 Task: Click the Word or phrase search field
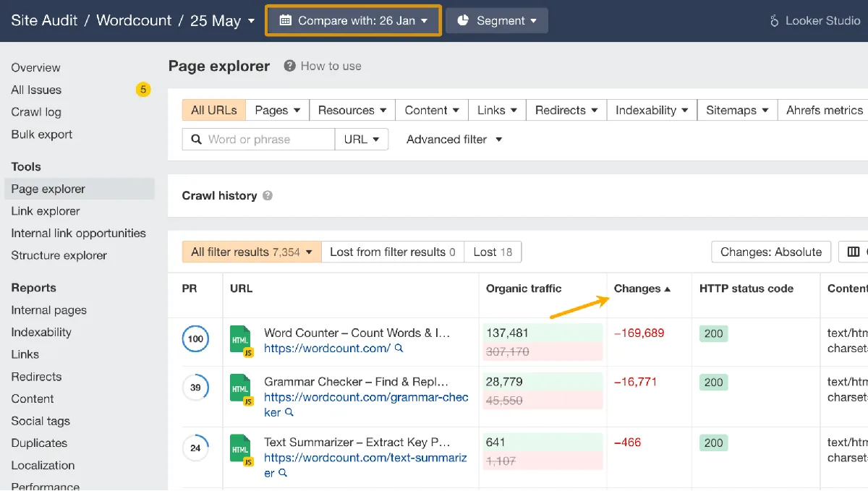(x=259, y=140)
